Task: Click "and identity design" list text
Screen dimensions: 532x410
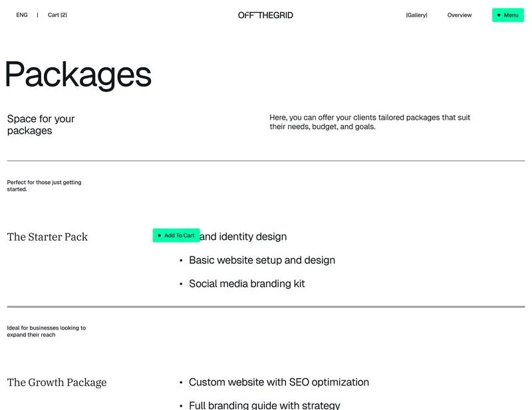Action: pyautogui.click(x=243, y=237)
